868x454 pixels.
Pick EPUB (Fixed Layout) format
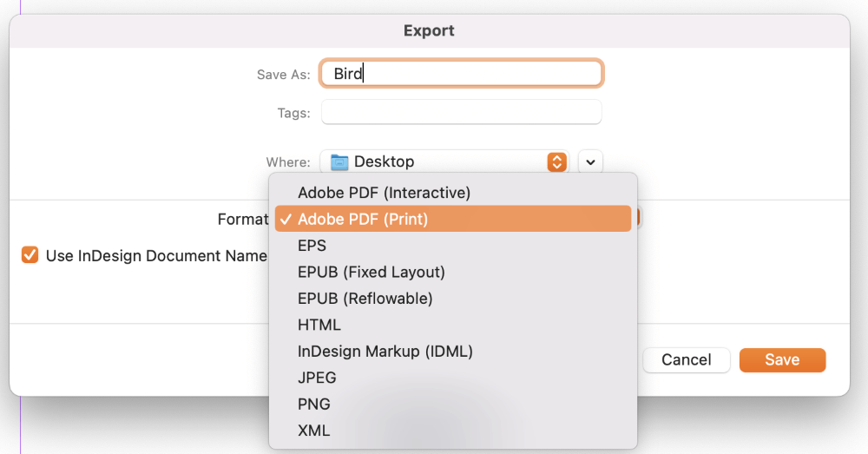[x=453, y=272]
